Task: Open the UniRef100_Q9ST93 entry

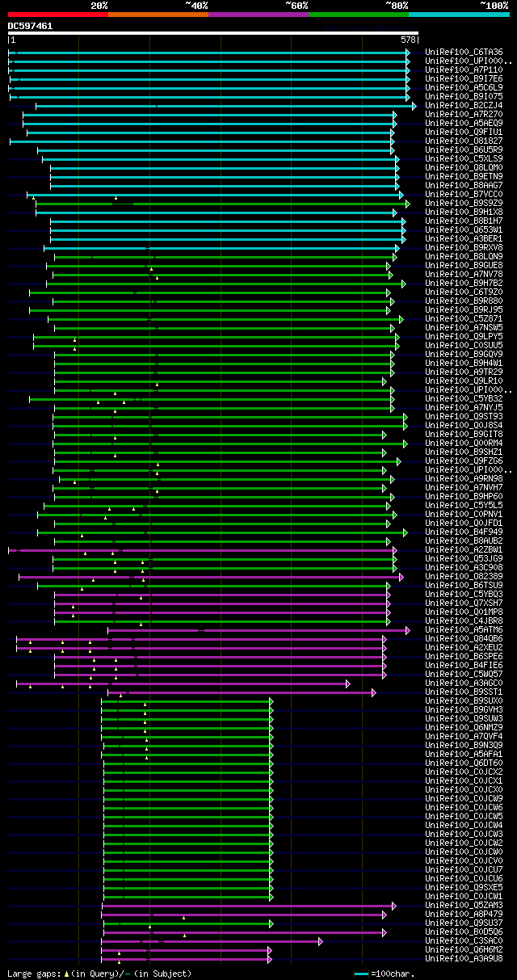Action: pos(464,416)
